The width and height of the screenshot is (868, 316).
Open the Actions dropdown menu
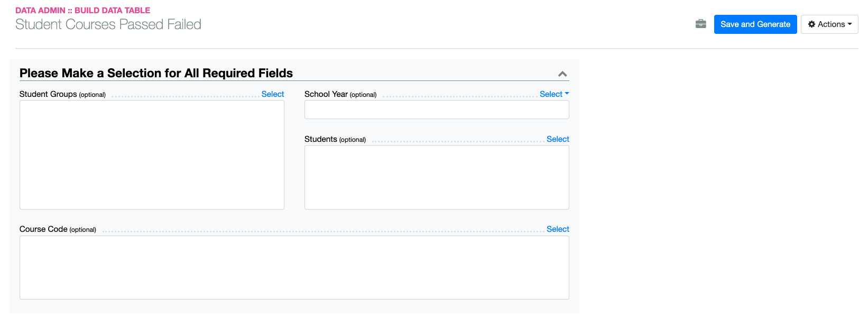point(829,24)
